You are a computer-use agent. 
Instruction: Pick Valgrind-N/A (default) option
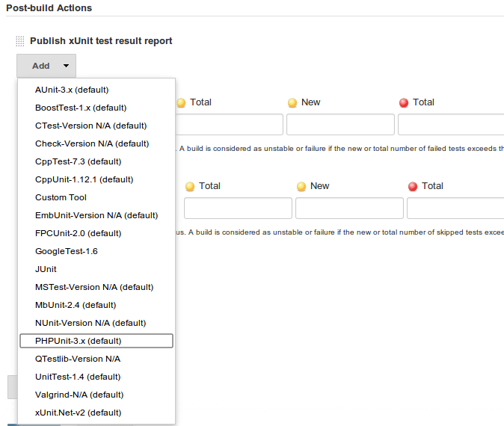96,395
